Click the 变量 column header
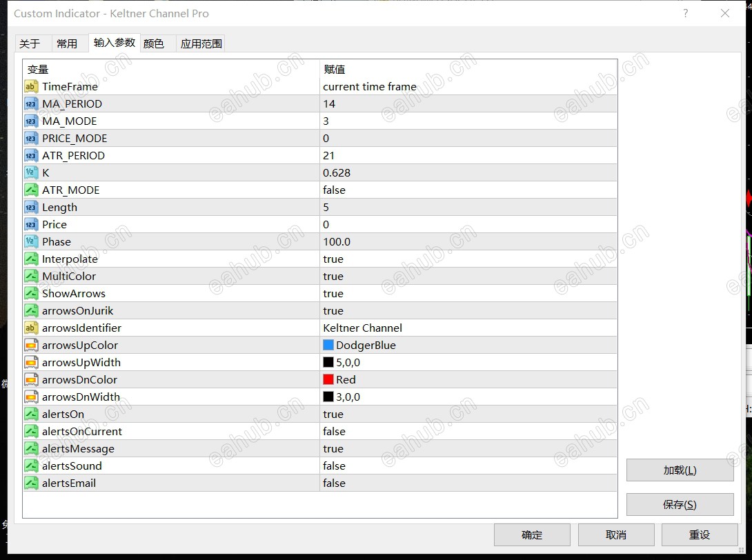 coord(38,70)
